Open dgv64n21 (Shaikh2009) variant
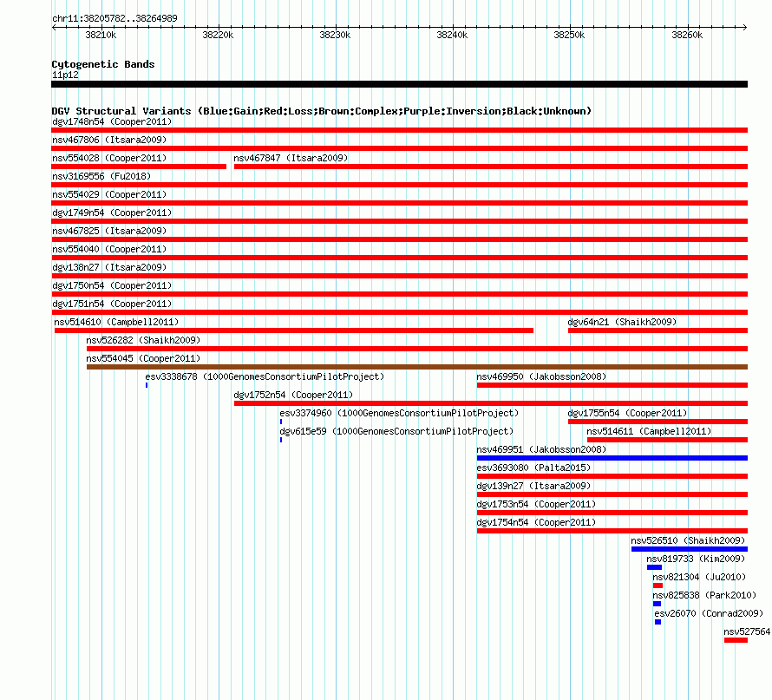The width and height of the screenshot is (772, 700). (x=622, y=322)
